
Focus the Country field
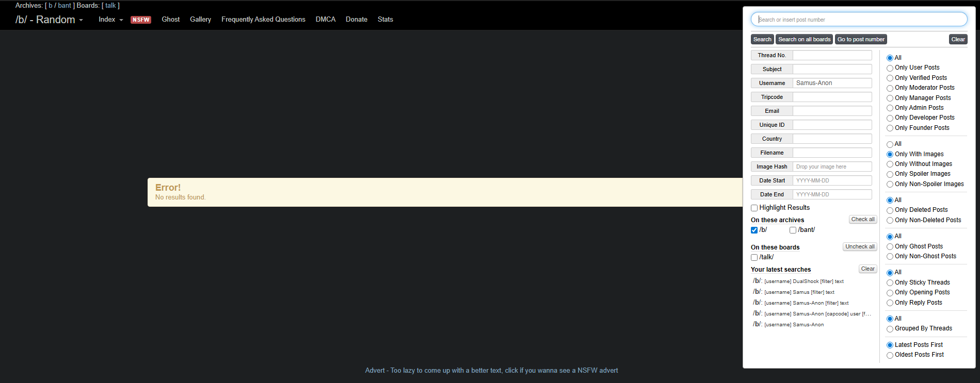click(x=832, y=139)
